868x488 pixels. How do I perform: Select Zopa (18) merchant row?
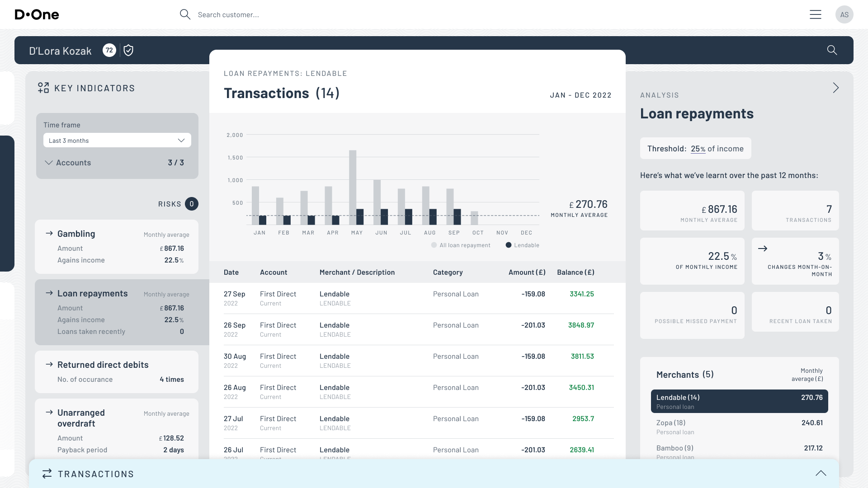740,427
